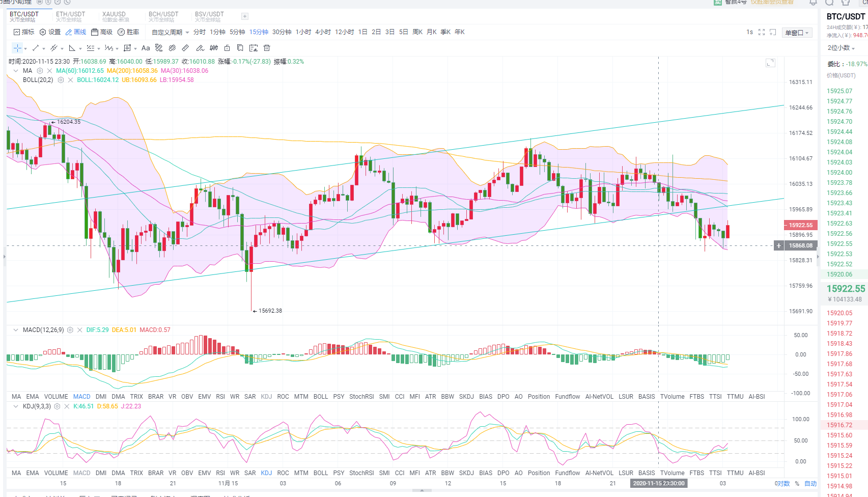Open the 单窗口 window layout dropdown
This screenshot has width=868, height=497.
click(x=797, y=33)
